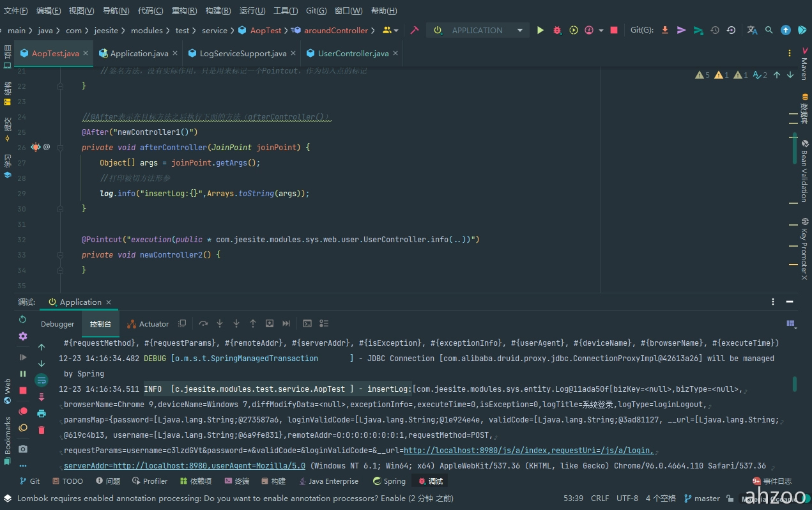This screenshot has height=510, width=812.
Task: Toggle soft-wrap in the console
Action: 42,380
